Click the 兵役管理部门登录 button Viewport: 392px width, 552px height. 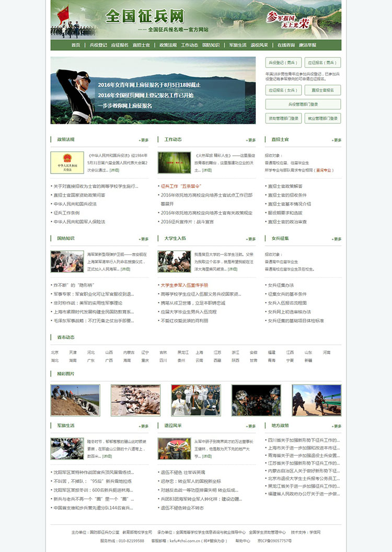coord(303,104)
